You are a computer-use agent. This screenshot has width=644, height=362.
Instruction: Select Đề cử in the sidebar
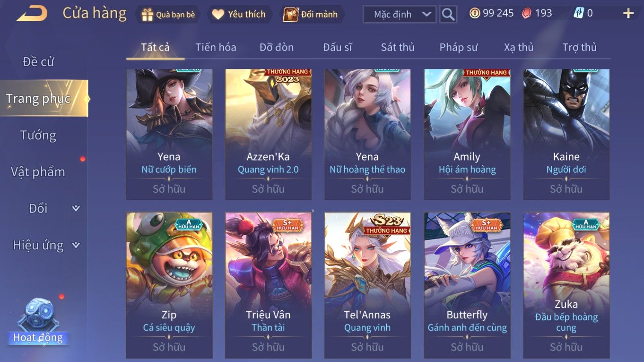(x=38, y=62)
